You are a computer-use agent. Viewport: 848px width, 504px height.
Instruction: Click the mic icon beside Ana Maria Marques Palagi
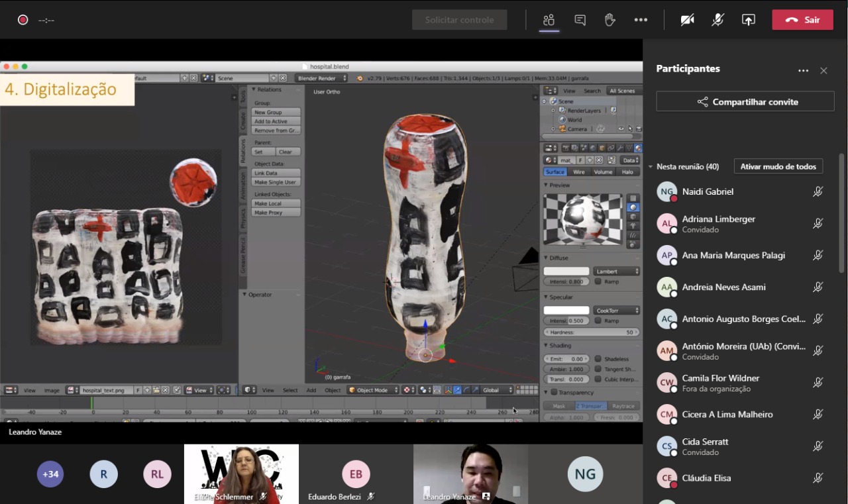coord(818,255)
